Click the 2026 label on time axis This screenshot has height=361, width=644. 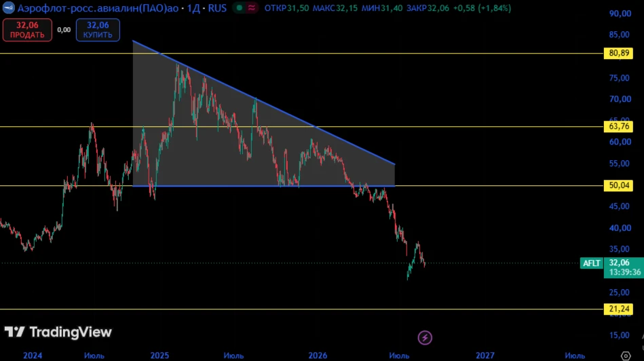318,356
